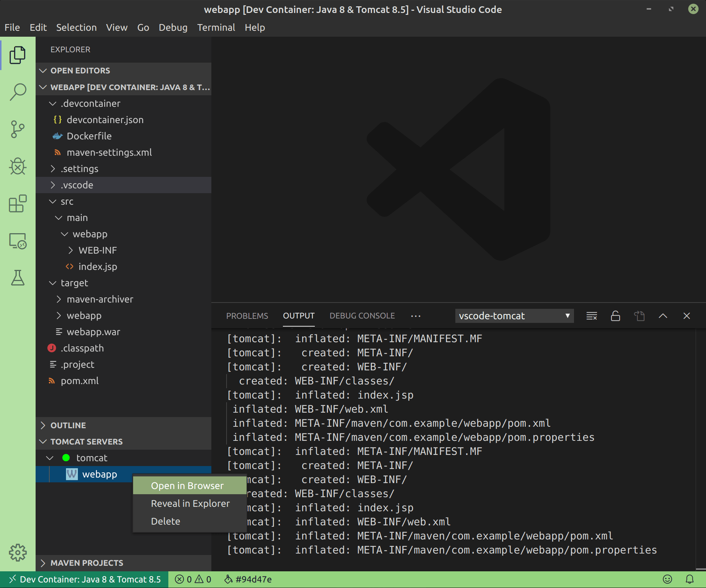Open the Explorer view in activity bar
Image resolution: width=706 pixels, height=588 pixels.
coord(17,55)
